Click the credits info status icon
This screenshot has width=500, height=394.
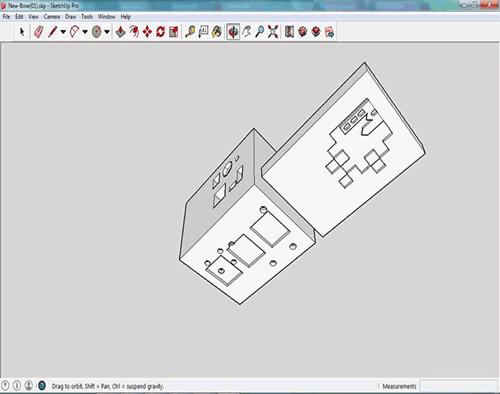(17, 385)
